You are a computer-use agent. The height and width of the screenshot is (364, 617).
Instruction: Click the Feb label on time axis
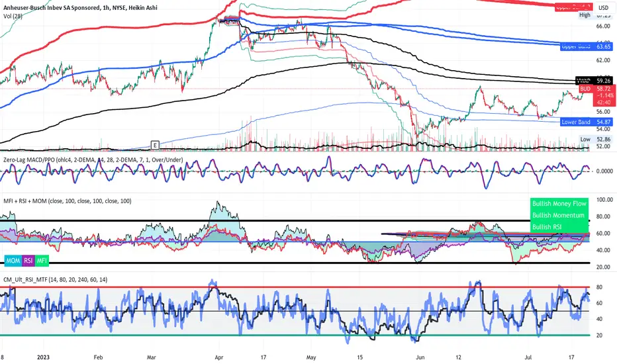[98, 357]
